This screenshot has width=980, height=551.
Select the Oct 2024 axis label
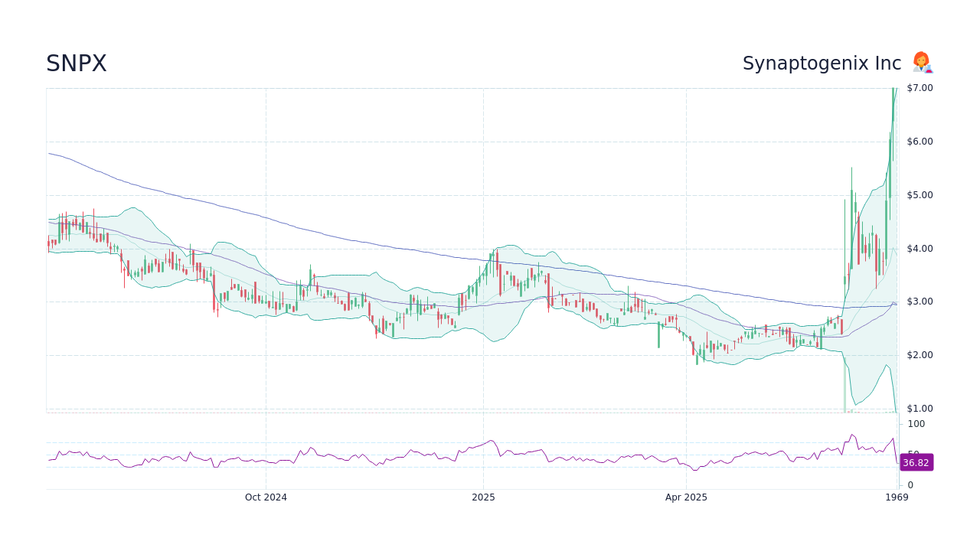click(x=265, y=497)
